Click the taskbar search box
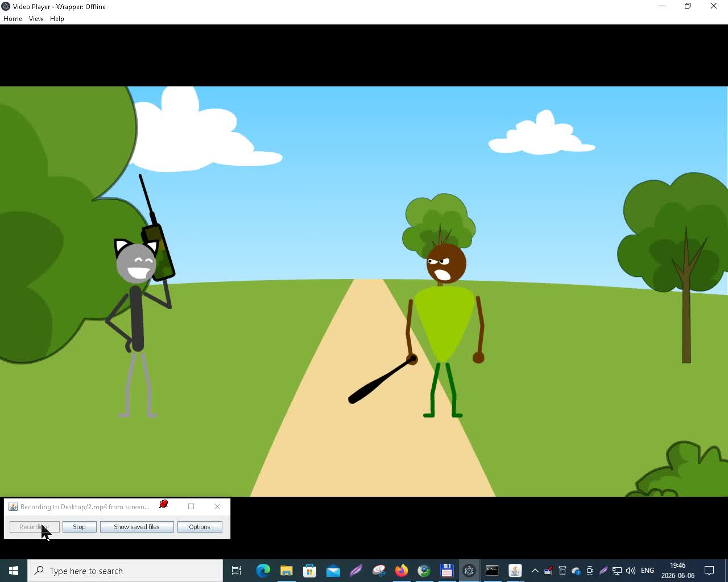This screenshot has height=582, width=728. tap(125, 571)
